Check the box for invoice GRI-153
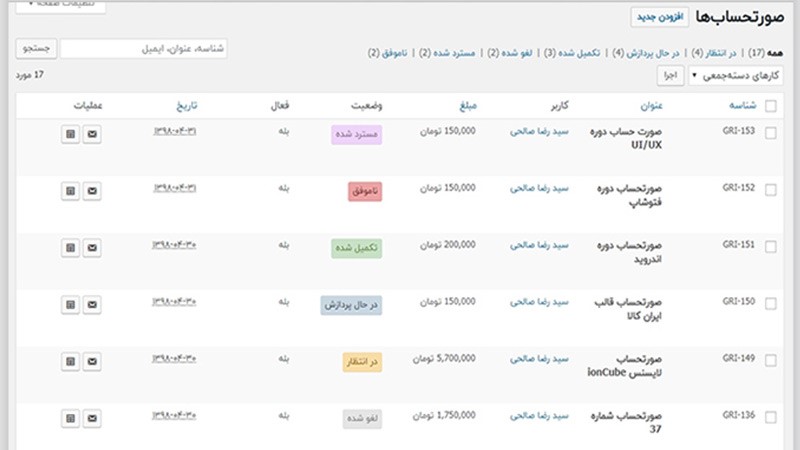Image resolution: width=800 pixels, height=450 pixels. click(x=771, y=131)
